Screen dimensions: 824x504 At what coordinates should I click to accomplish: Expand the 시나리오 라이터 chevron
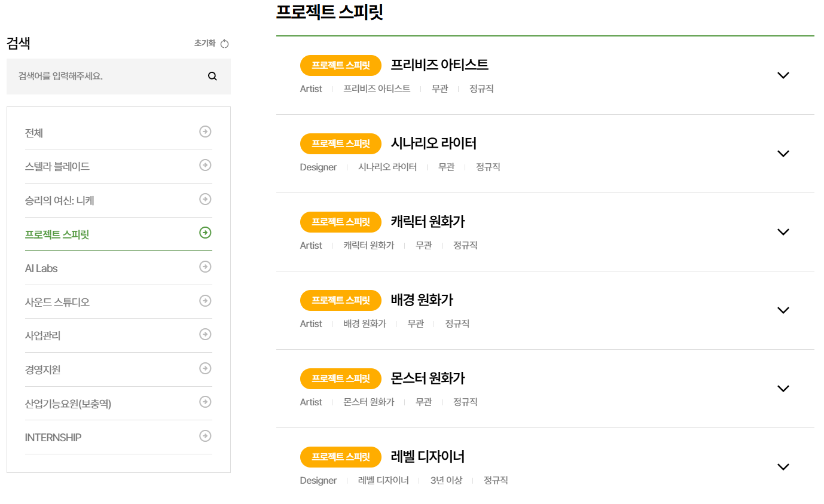783,154
